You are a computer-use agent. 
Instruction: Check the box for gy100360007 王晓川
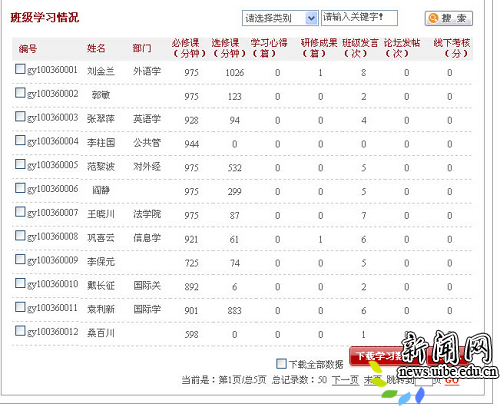20,212
